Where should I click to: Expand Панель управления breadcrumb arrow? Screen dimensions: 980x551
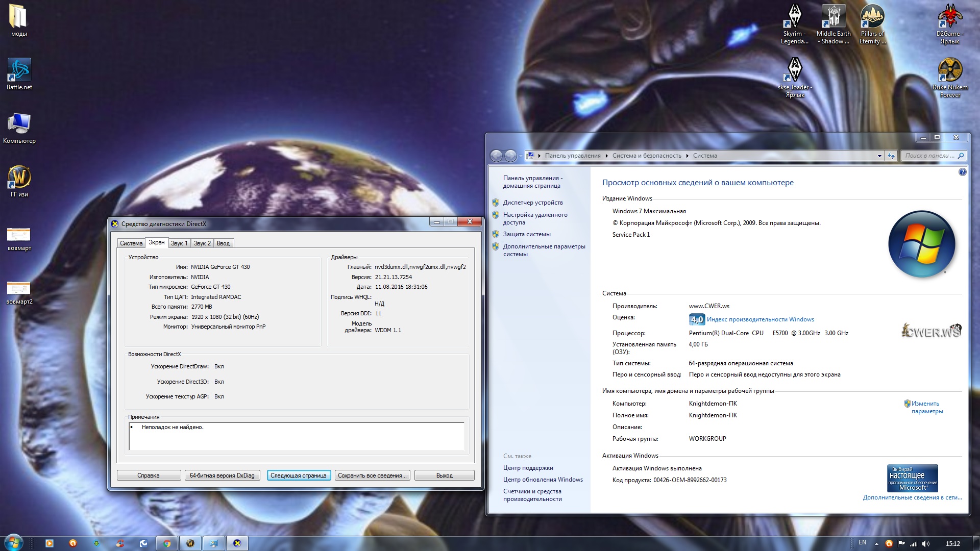(607, 156)
